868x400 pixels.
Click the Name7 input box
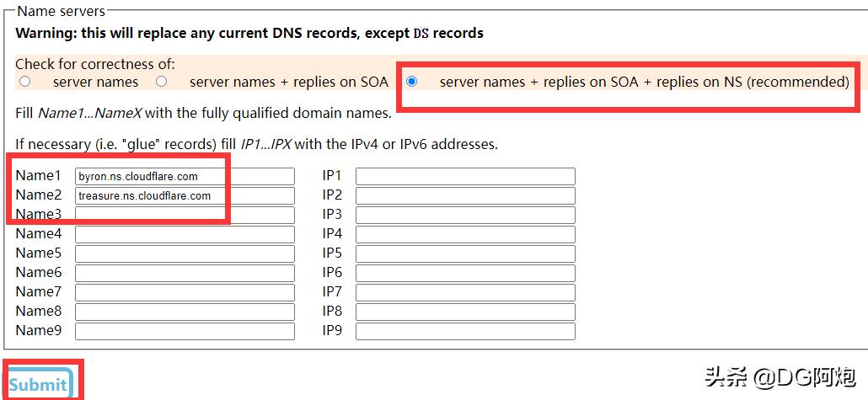(185, 292)
